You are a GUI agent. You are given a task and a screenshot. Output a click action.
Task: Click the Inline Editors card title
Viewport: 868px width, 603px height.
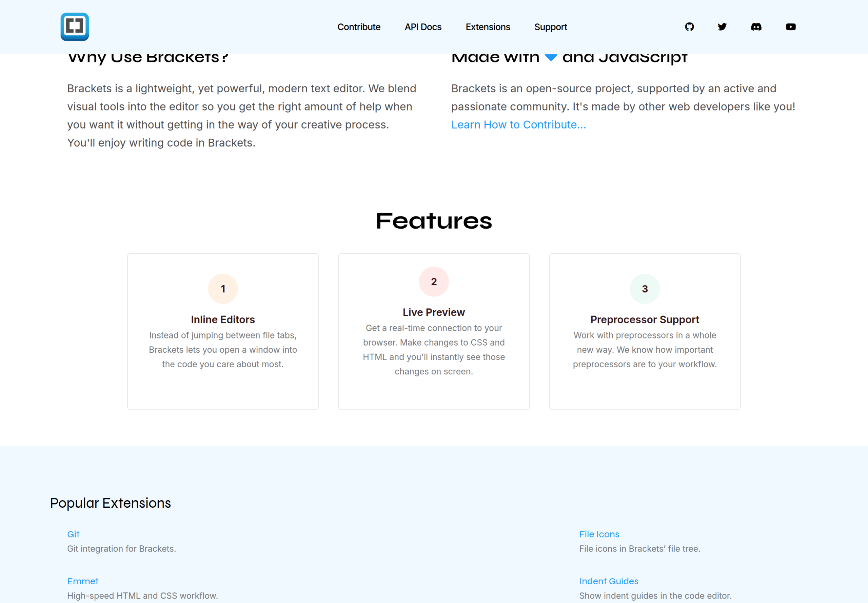point(223,319)
